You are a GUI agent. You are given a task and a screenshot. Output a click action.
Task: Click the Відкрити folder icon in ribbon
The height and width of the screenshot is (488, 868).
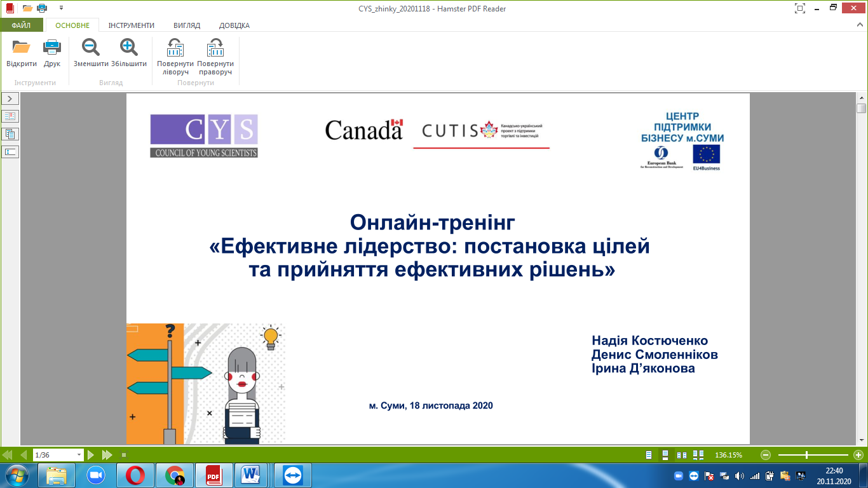[x=22, y=47]
